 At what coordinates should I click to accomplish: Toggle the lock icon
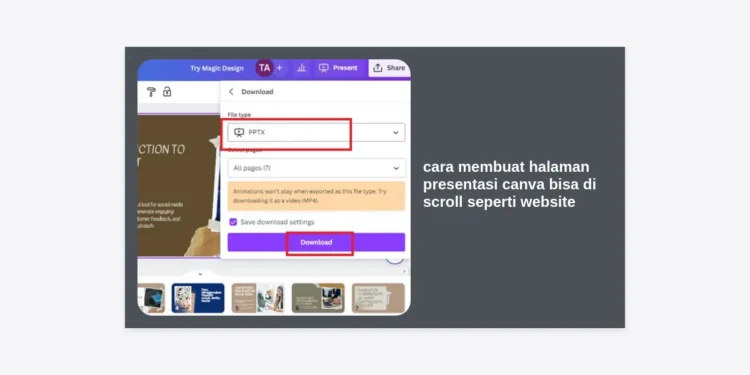(167, 91)
